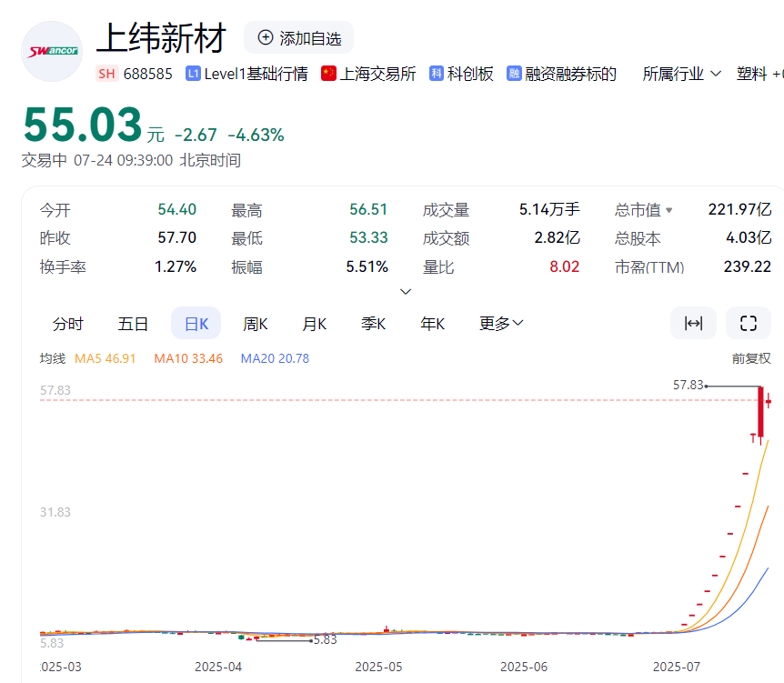The height and width of the screenshot is (683, 784).
Task: Click the Level1基础行情 label
Action: tap(256, 74)
